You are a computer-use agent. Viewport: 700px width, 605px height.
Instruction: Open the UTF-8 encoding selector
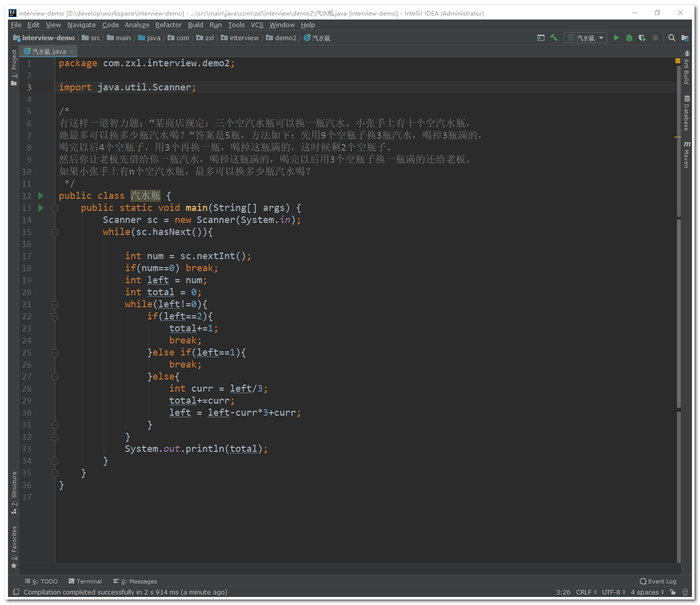[x=614, y=592]
